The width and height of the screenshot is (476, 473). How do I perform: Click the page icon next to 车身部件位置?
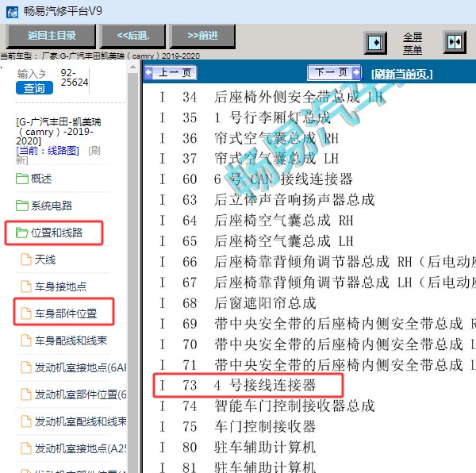(26, 313)
